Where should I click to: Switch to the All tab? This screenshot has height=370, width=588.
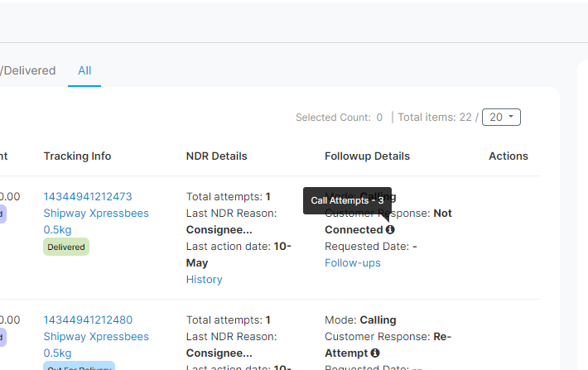pos(84,70)
